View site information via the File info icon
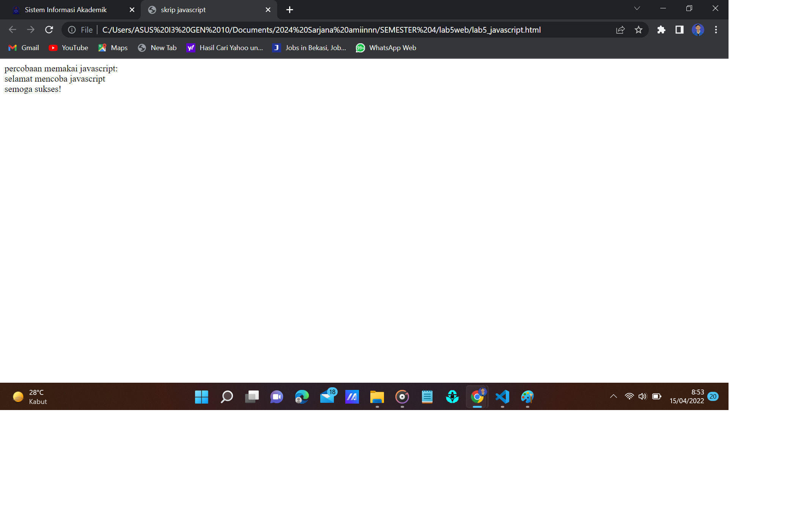 point(72,30)
